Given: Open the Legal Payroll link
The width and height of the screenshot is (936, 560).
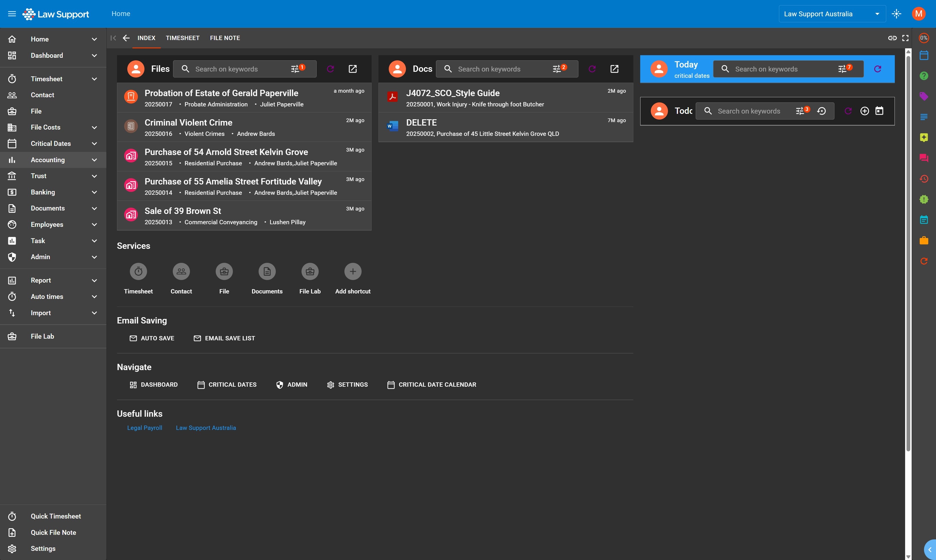Looking at the screenshot, I should click(x=144, y=428).
